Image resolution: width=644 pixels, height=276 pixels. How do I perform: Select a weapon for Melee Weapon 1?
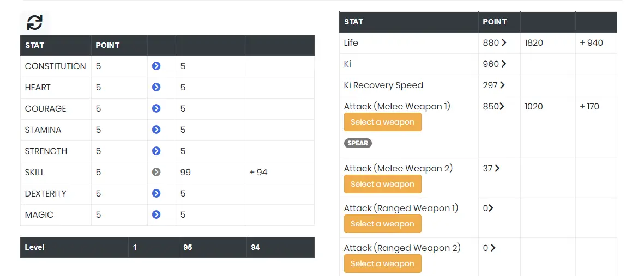(383, 122)
